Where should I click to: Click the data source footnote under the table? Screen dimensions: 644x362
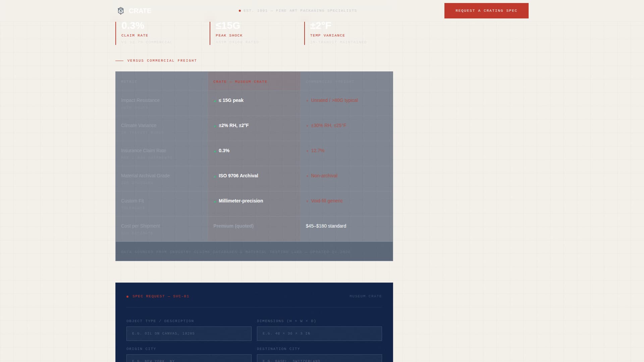[x=236, y=252]
